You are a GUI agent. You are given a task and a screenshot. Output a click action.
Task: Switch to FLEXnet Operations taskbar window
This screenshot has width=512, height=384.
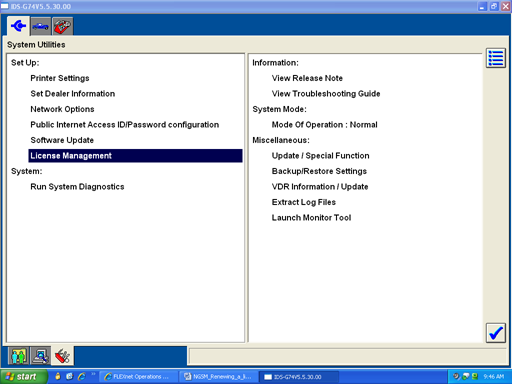pyautogui.click(x=138, y=377)
